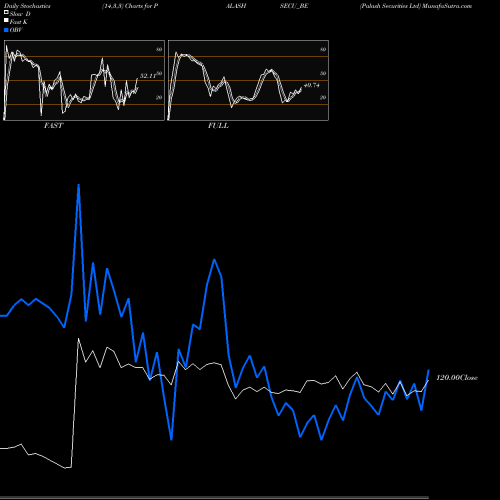The height and width of the screenshot is (500, 500).
Task: Click the 'OBV' legend label
Action: click(x=16, y=30)
